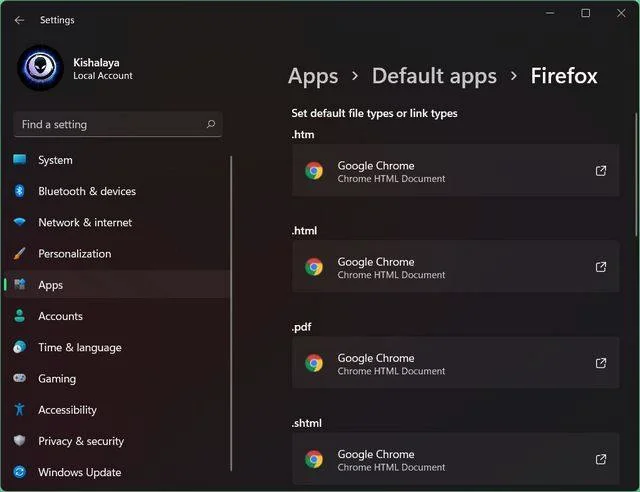The height and width of the screenshot is (492, 640).
Task: Open the external link icon for .htm
Action: 600,171
